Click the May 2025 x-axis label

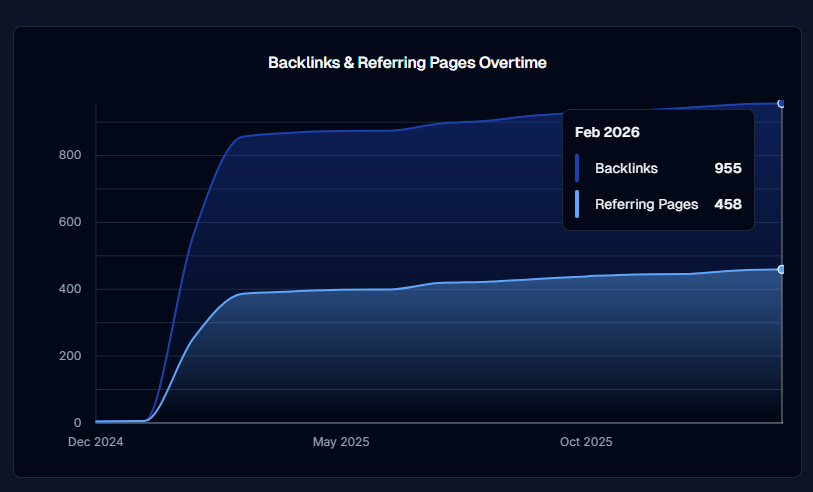[340, 442]
